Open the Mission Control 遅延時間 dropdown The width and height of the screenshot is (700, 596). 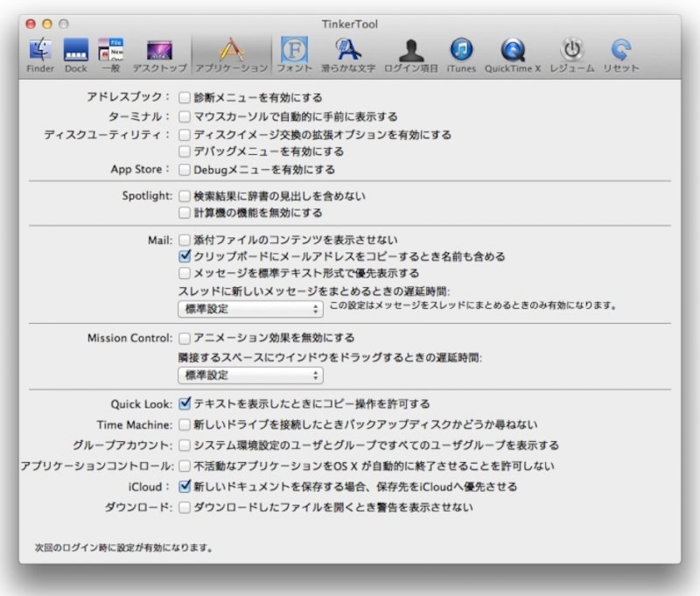(250, 376)
